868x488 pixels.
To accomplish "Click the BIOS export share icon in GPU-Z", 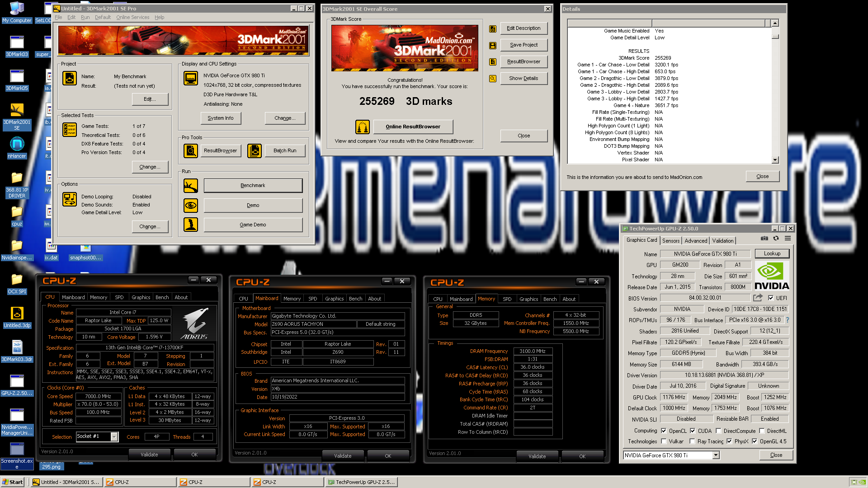I will point(758,298).
